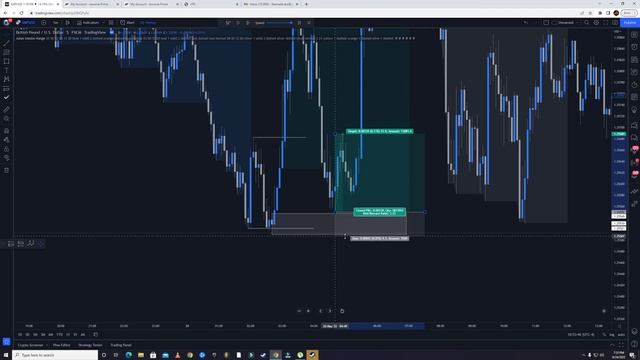This screenshot has width=640, height=360.
Task: Adjust the replay Speed slider
Action: coord(279,23)
